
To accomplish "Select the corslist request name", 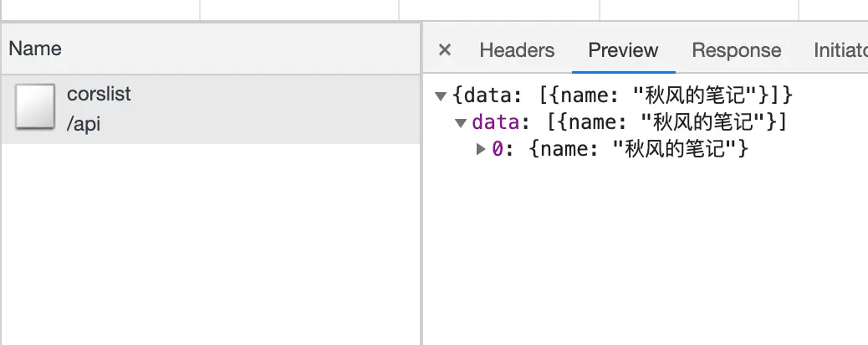I will tap(99, 94).
